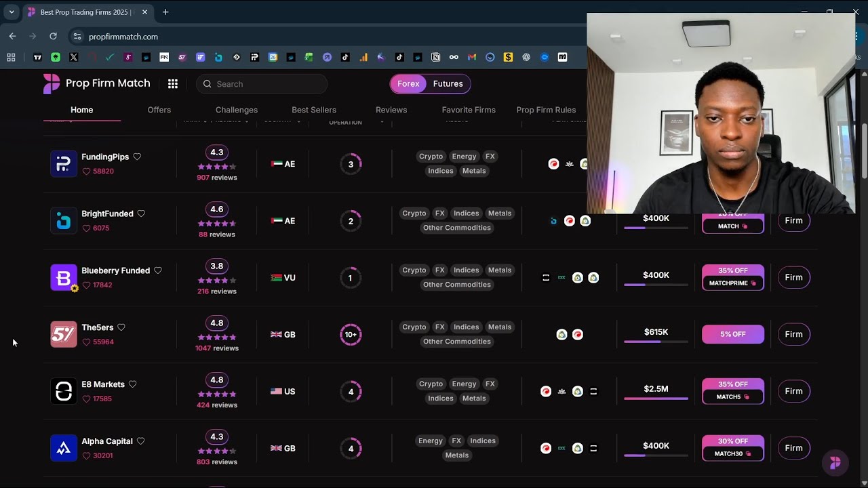Screen dimensions: 868x488
Task: Open the apps grid icon beside Prop Firm Match
Action: tap(173, 84)
